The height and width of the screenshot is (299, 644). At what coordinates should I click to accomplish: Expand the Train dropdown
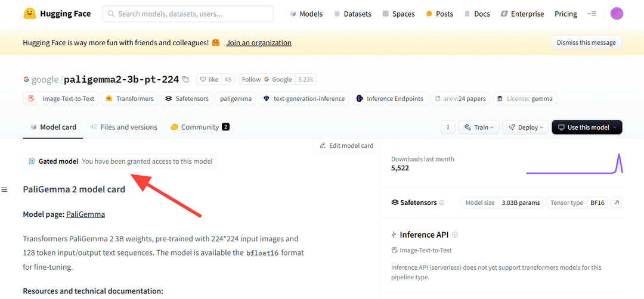(x=478, y=127)
